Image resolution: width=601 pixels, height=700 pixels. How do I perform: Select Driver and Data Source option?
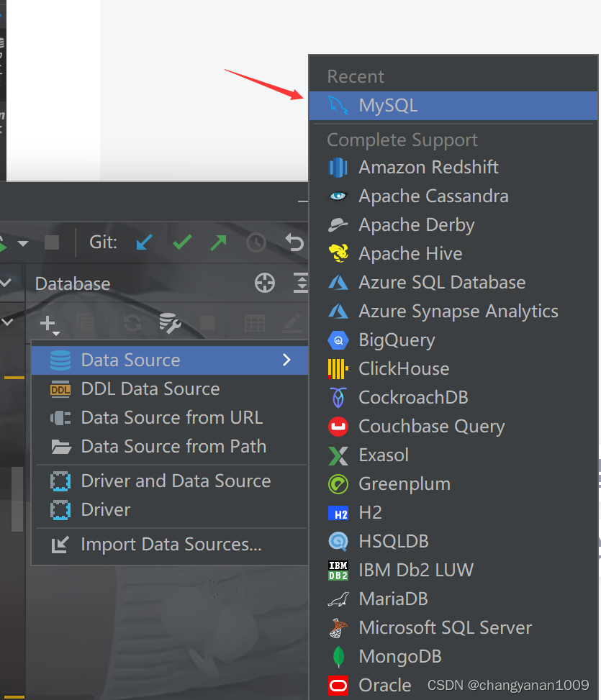pos(170,481)
